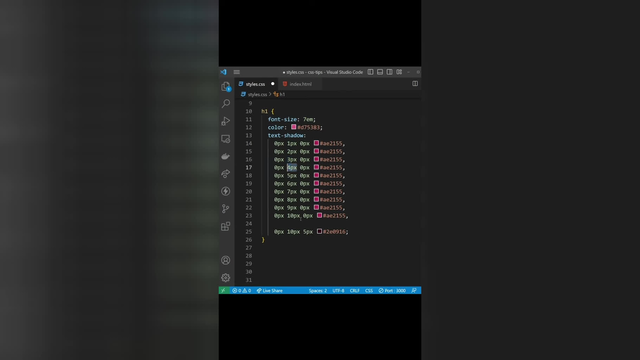Screen dimensions: 640x360
Task: Toggle the secondary sidebar layout icon
Action: [390, 72]
